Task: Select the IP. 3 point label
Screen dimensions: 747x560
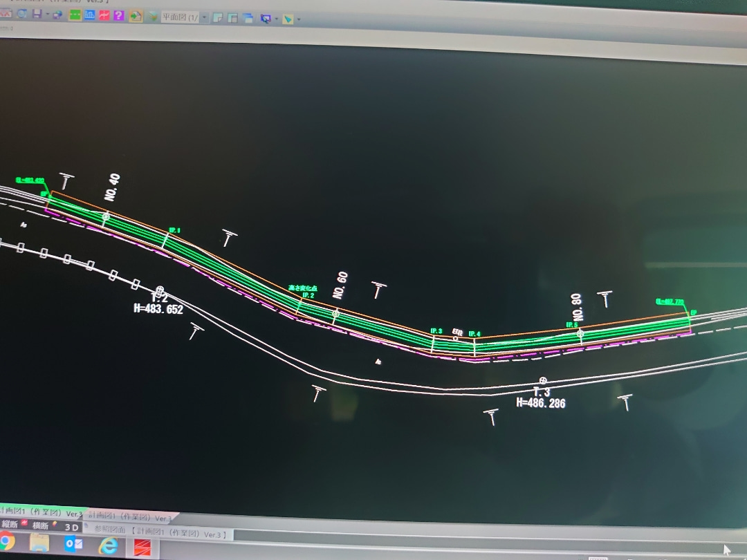Action: [436, 331]
